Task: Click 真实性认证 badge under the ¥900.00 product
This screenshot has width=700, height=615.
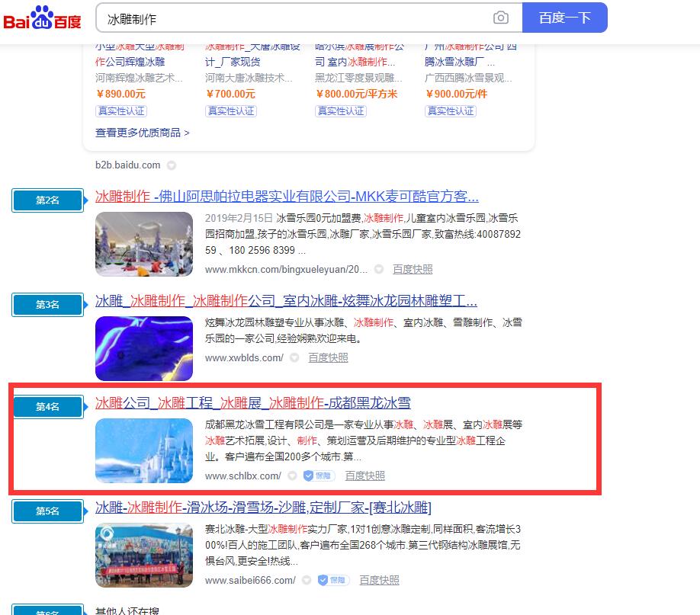Action: [451, 111]
